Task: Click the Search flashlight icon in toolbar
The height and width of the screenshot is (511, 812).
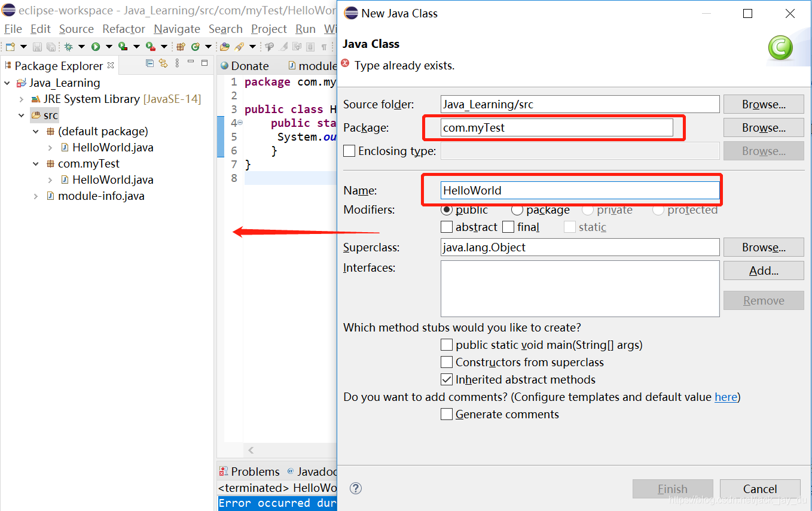Action: 239,47
